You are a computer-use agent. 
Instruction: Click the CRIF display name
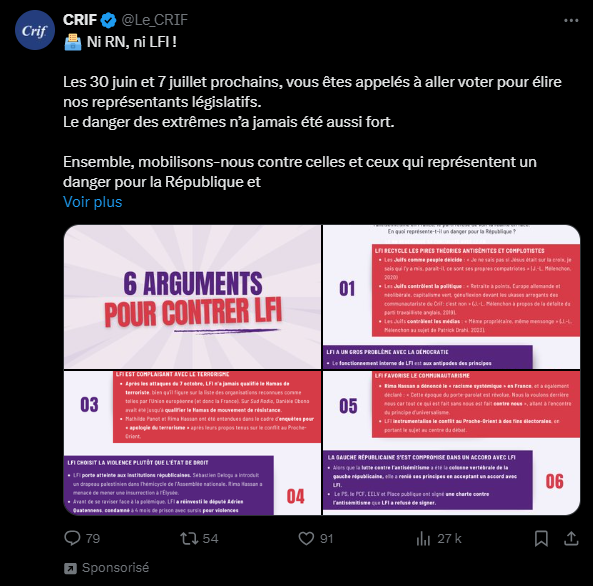[80, 20]
